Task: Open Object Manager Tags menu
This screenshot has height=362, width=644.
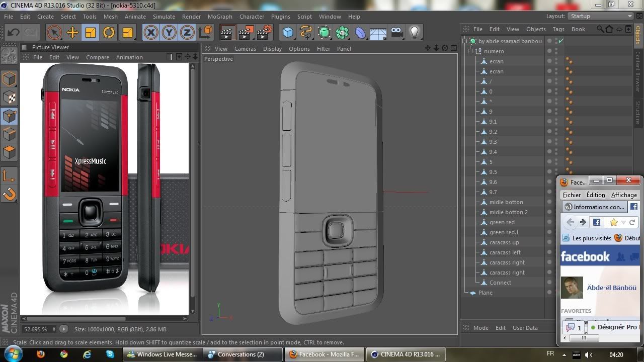Action: tap(558, 29)
